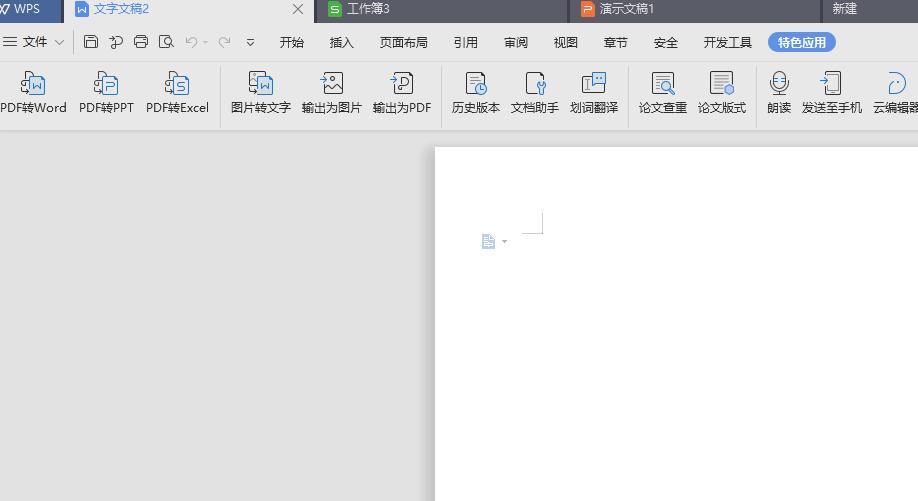Click 发送至手机 send to phone

(831, 92)
